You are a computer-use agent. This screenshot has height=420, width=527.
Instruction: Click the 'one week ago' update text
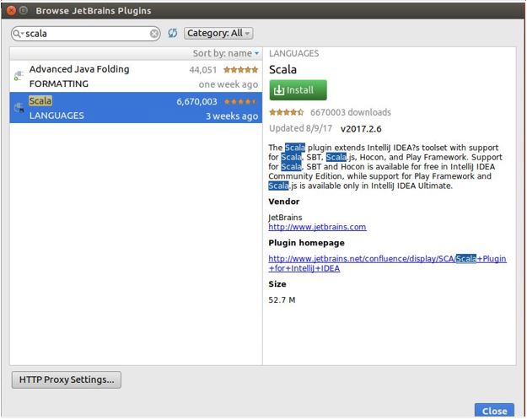coord(229,84)
